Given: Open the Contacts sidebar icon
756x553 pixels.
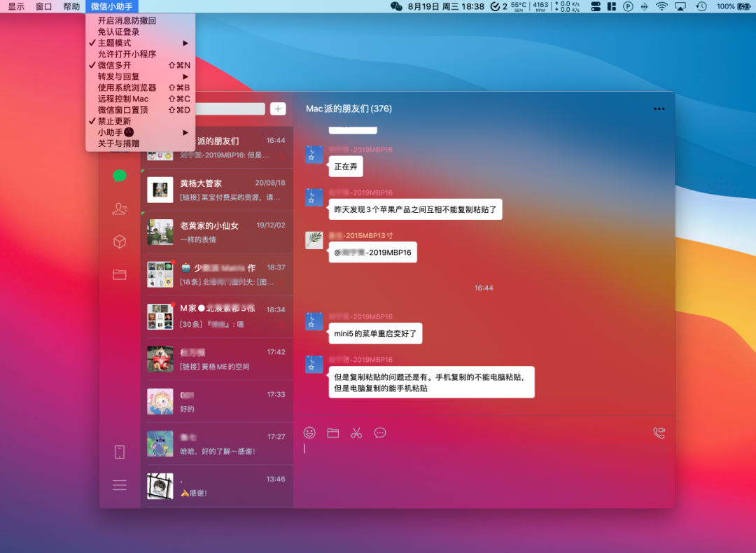Looking at the screenshot, I should pos(120,209).
